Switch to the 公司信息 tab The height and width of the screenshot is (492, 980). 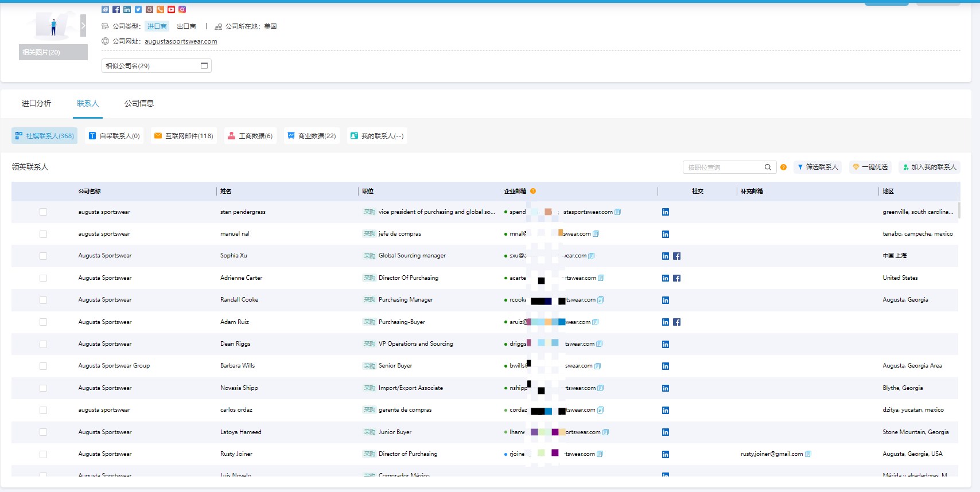click(139, 103)
